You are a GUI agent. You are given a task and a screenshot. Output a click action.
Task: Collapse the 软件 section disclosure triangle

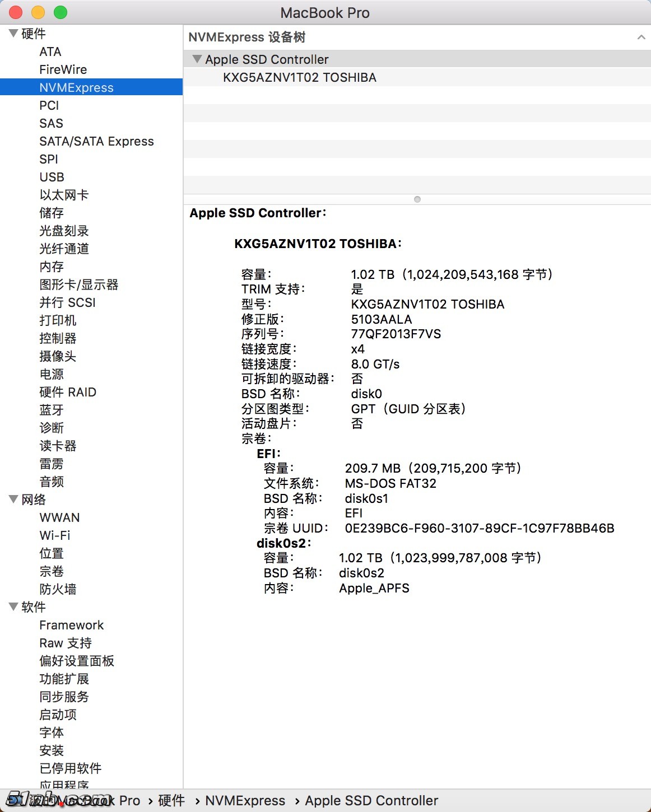[13, 606]
